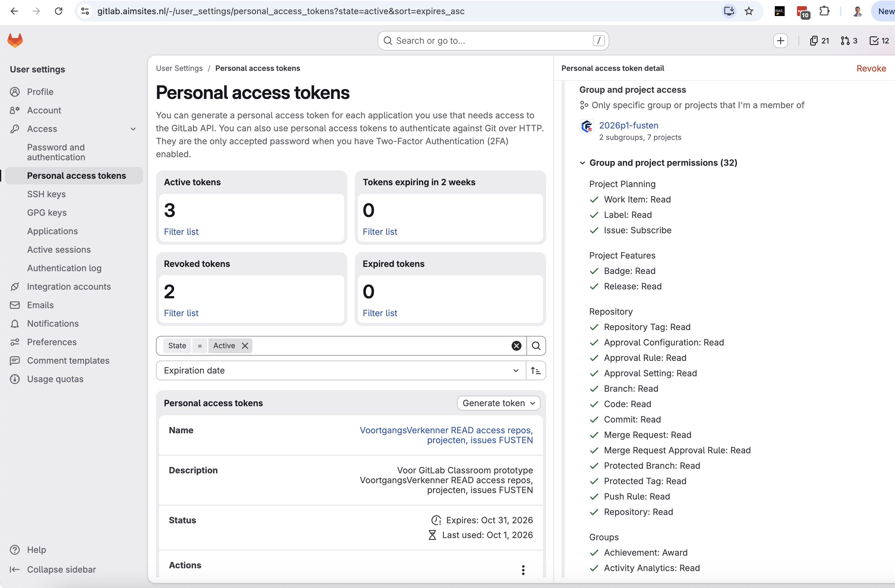Open Authentication log page
The image size is (895, 588).
pyautogui.click(x=64, y=268)
